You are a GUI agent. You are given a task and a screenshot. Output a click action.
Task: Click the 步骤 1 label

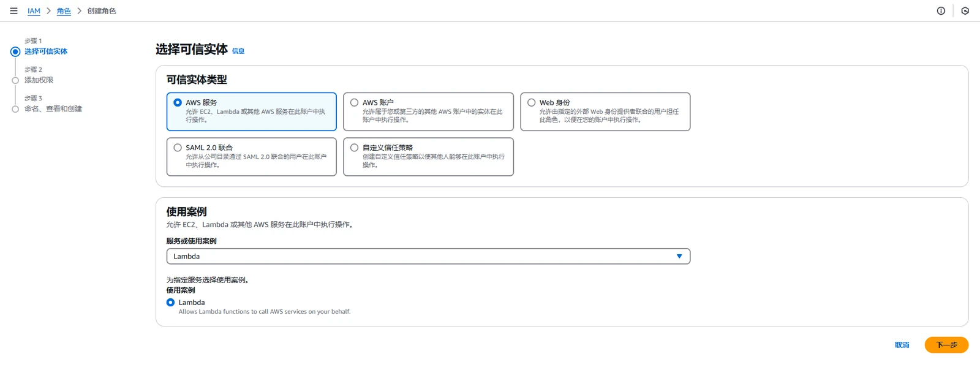(x=33, y=41)
